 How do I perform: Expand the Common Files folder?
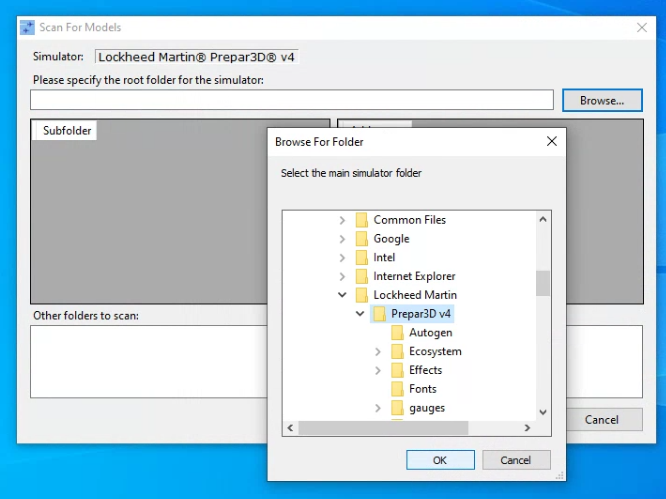tap(342, 220)
